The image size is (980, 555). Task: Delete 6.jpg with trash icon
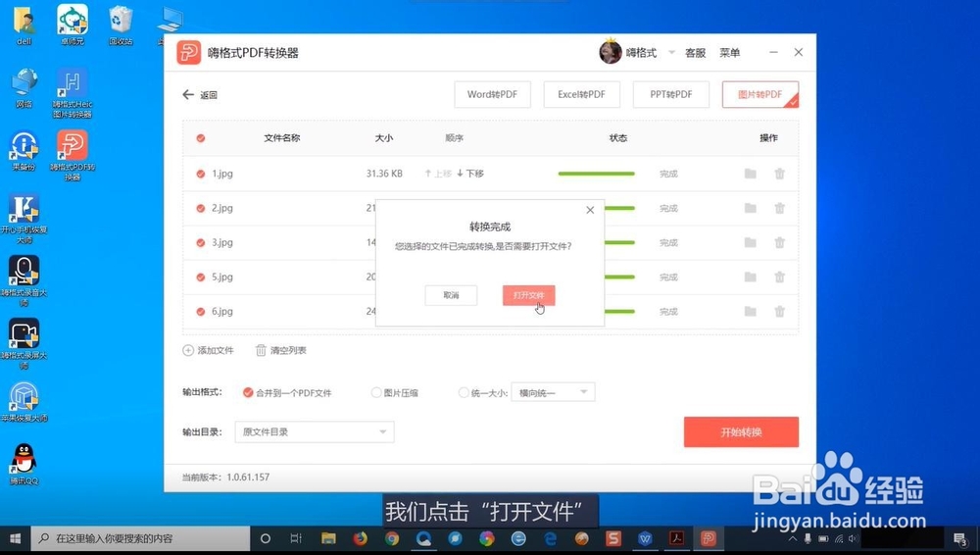tap(779, 311)
